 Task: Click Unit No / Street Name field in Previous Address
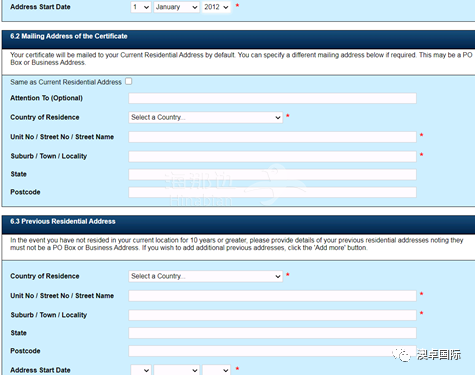point(272,296)
